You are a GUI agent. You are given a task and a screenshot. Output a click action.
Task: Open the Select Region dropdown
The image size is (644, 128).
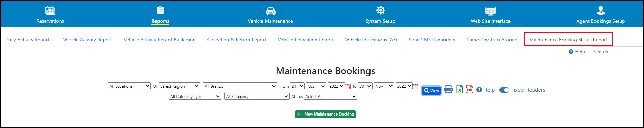pyautogui.click(x=179, y=86)
